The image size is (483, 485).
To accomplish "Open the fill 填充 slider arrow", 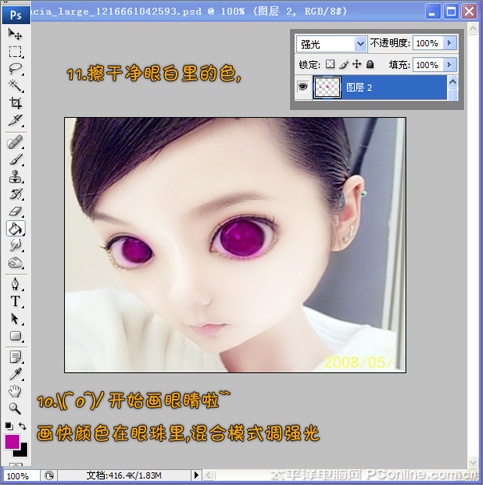I will (449, 64).
